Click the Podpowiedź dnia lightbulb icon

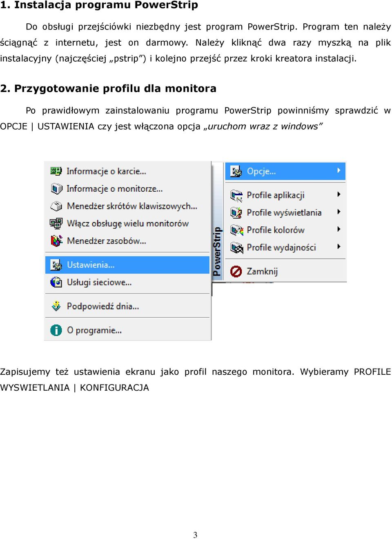click(56, 306)
